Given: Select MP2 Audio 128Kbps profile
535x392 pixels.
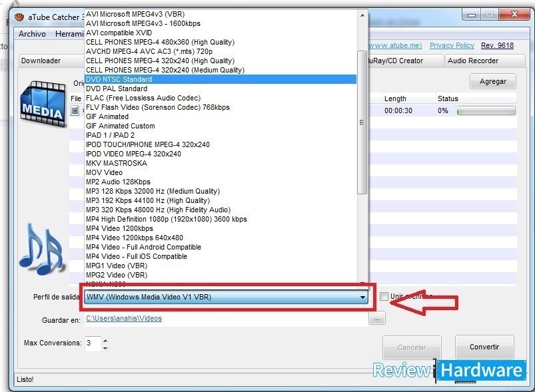Looking at the screenshot, I should [x=221, y=182].
